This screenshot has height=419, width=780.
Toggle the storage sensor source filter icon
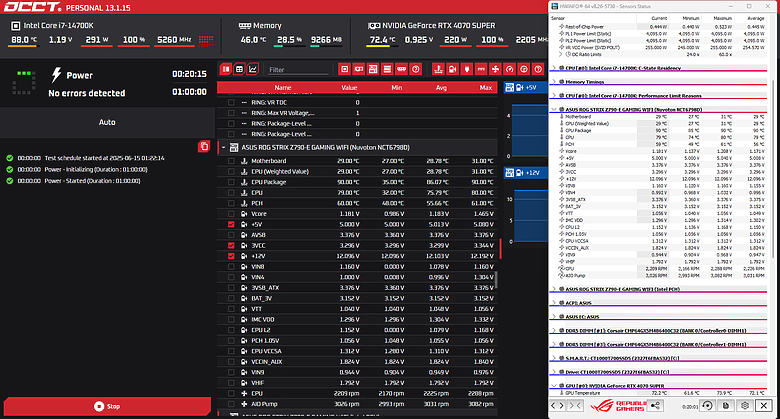point(387,69)
